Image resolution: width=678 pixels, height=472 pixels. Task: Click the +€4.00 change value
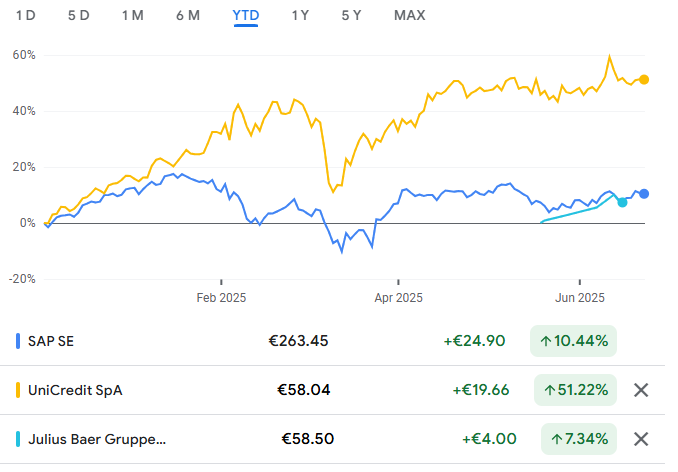click(489, 439)
